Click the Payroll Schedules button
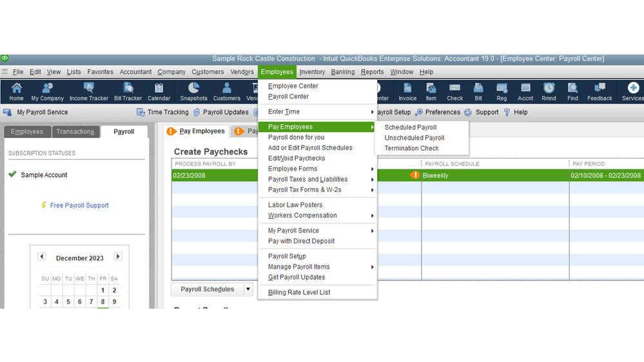The width and height of the screenshot is (644, 362). tap(208, 289)
